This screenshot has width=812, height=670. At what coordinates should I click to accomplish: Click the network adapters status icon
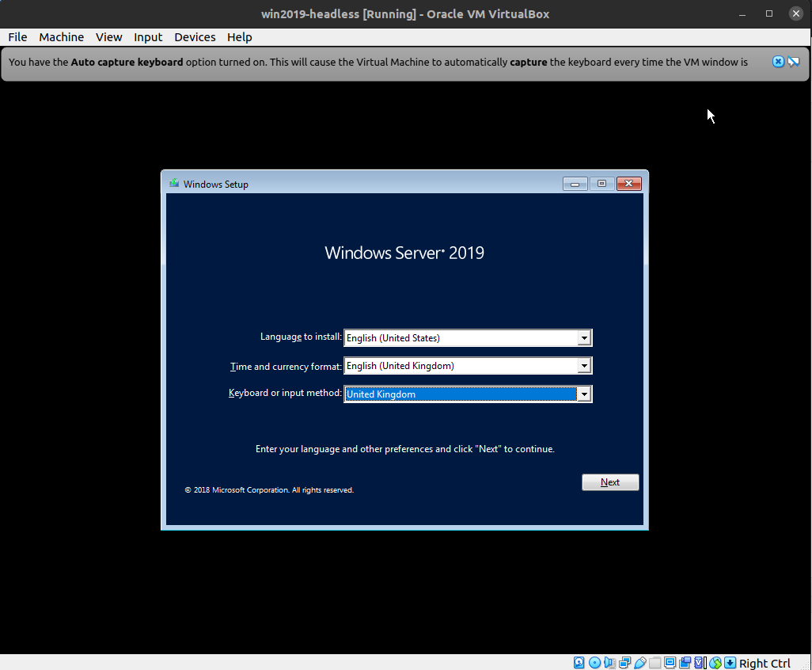click(625, 663)
